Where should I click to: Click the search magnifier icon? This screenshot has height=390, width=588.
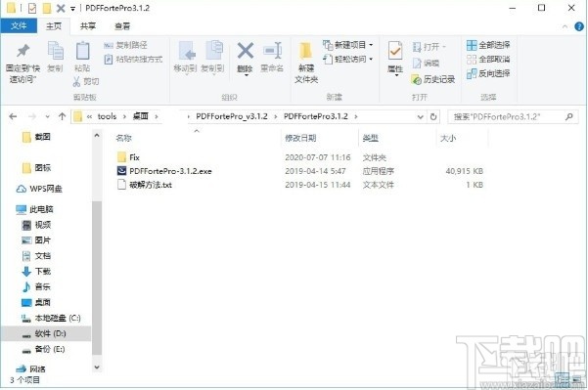click(x=568, y=117)
